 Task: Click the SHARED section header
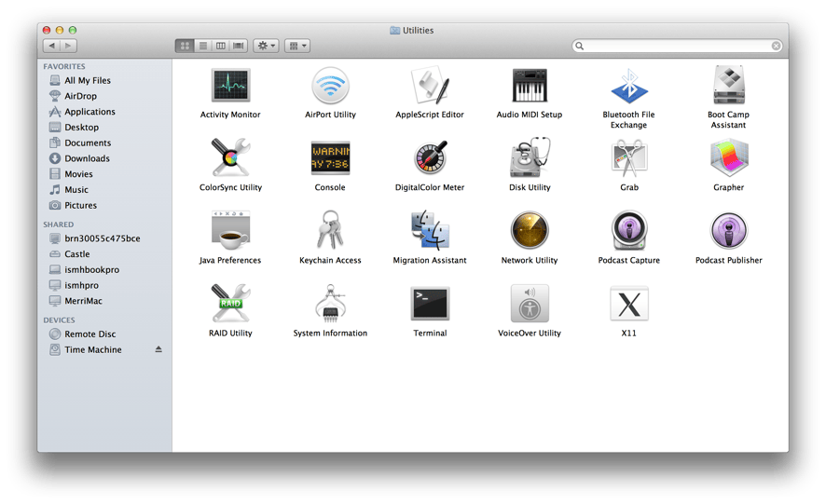click(59, 225)
